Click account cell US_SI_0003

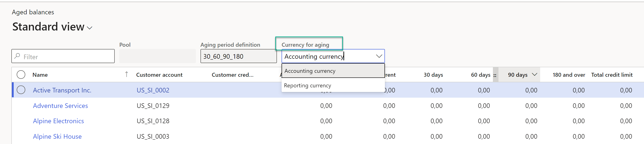[153, 137]
